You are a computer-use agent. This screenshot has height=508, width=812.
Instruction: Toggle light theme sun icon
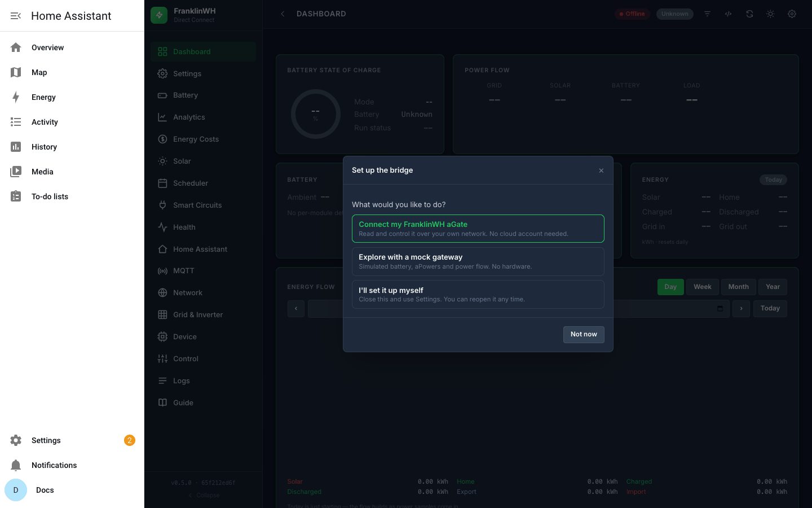point(770,14)
